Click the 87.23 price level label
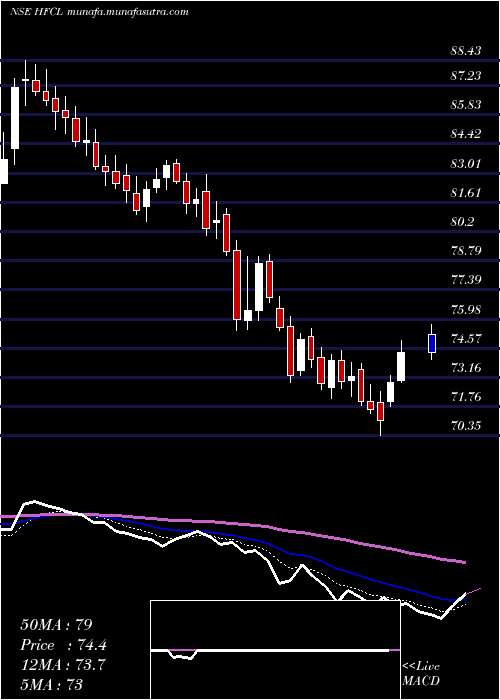Image resolution: width=500 pixels, height=700 pixels. pyautogui.click(x=466, y=76)
